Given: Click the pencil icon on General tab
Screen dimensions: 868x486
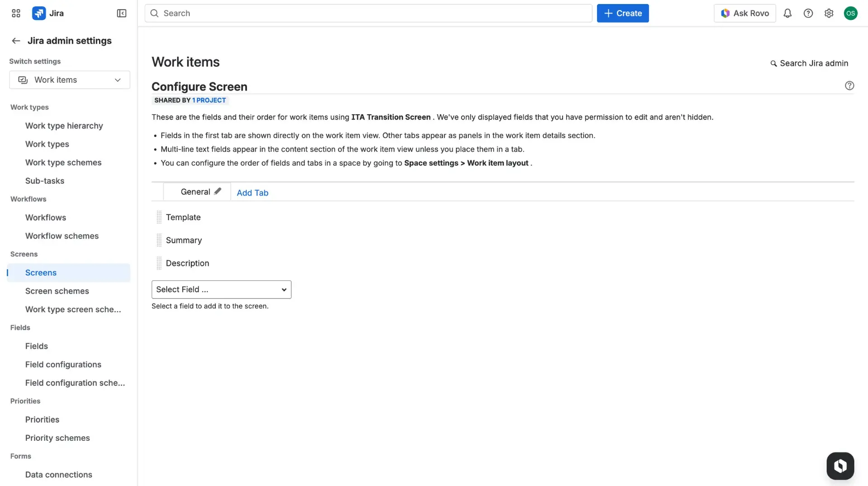Looking at the screenshot, I should click(218, 191).
